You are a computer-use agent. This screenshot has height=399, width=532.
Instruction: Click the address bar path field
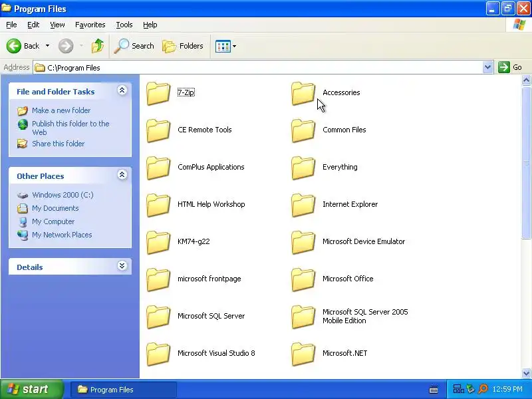pyautogui.click(x=258, y=68)
